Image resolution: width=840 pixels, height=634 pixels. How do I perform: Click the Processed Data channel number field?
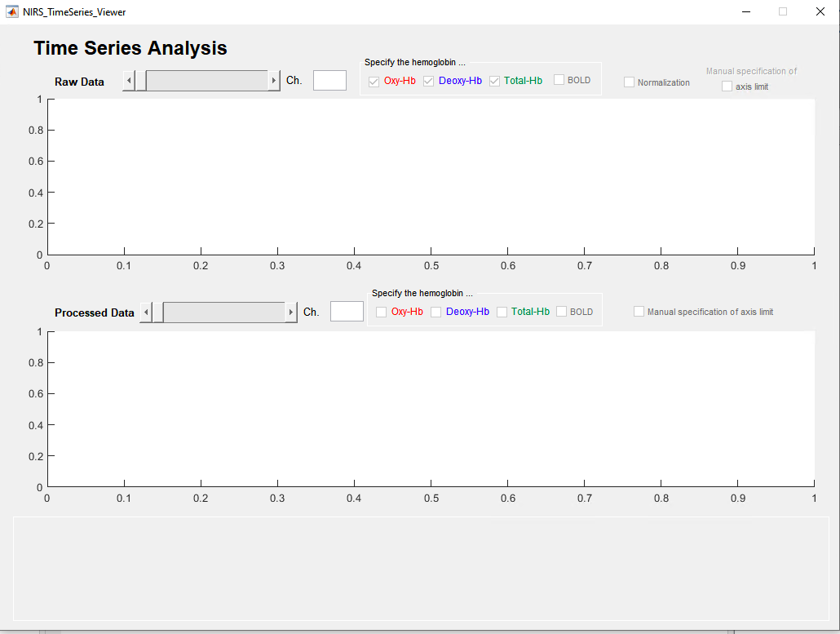pyautogui.click(x=347, y=312)
